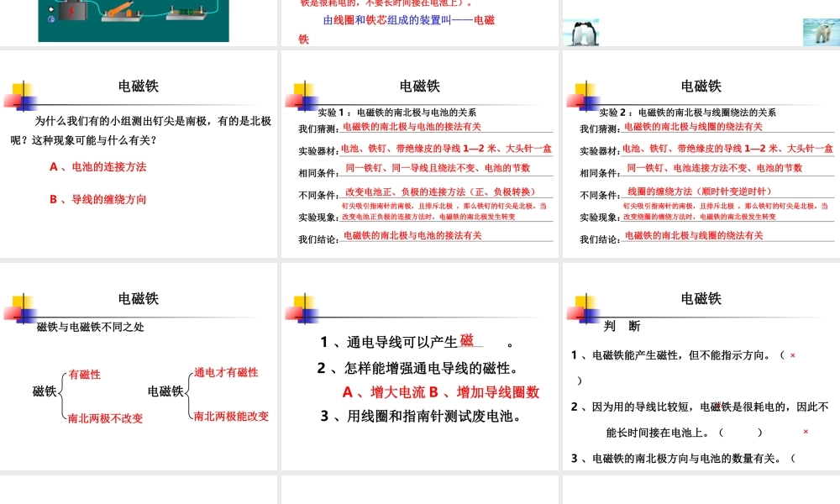Click the 我们结论 answer in the 实验 1 slide
Viewport: 840px width, 504px height.
[x=412, y=235]
